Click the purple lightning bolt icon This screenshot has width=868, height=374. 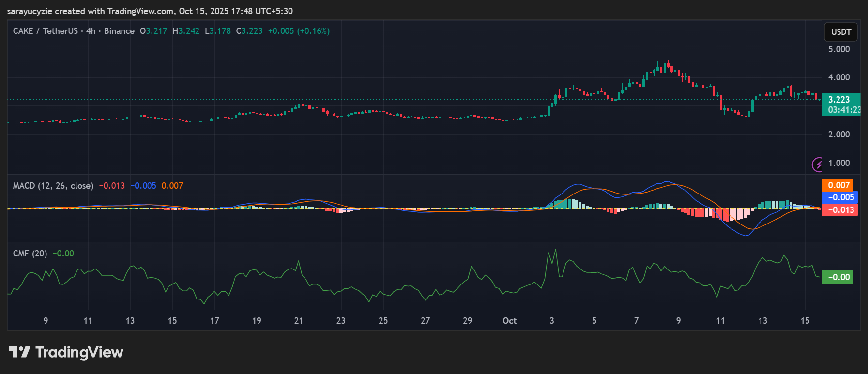point(818,165)
